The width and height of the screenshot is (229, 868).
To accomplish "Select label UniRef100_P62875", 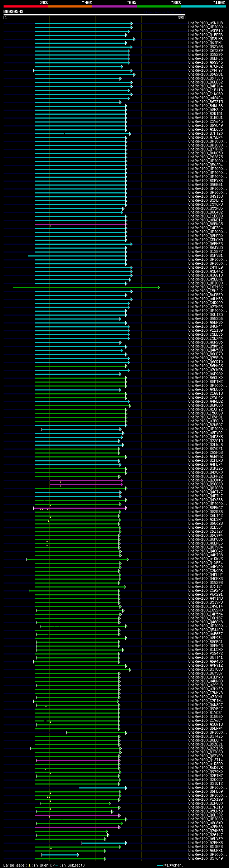I will pyautogui.click(x=205, y=157).
